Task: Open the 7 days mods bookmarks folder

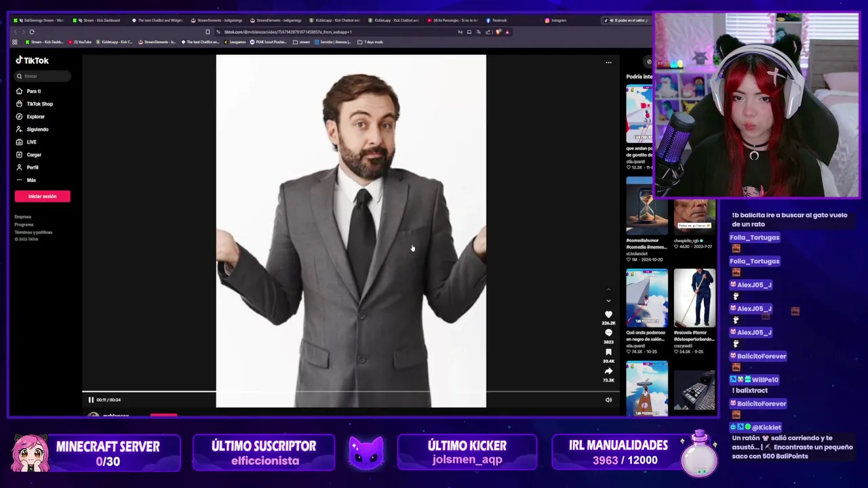Action: [x=371, y=42]
